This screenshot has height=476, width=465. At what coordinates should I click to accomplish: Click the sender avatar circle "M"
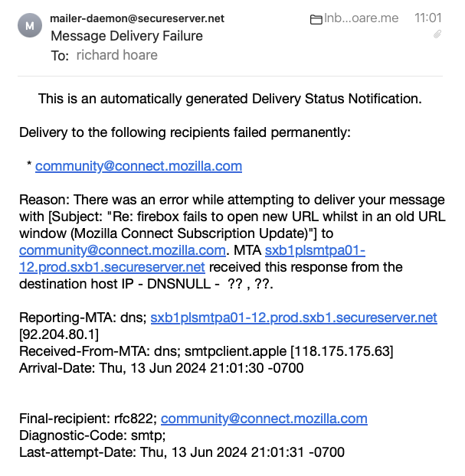pos(29,26)
